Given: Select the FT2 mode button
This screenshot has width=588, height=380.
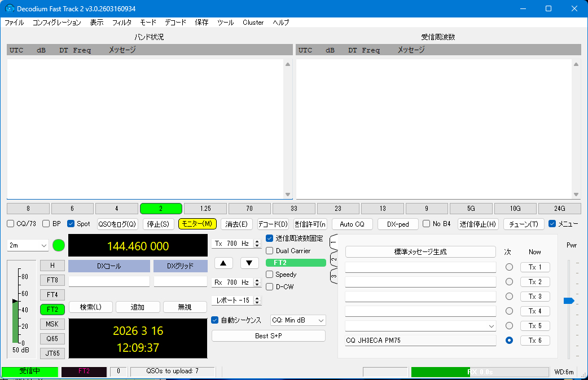Looking at the screenshot, I should (52, 310).
